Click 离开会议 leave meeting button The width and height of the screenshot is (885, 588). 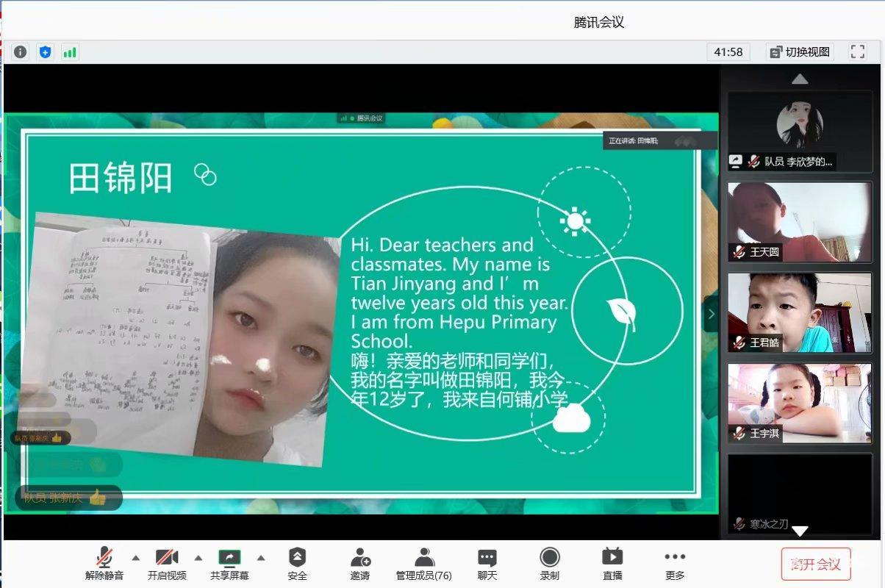click(816, 564)
